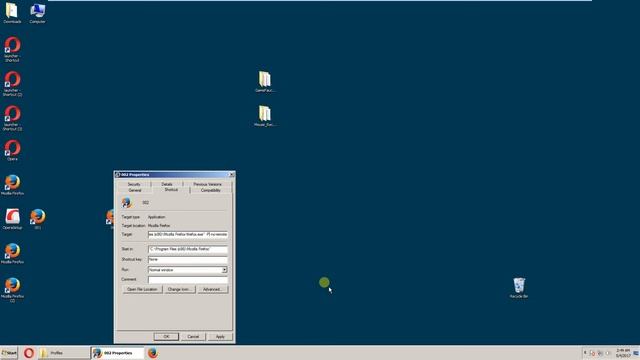Show hidden system tray icons
This screenshot has height=360, width=640.
(585, 353)
